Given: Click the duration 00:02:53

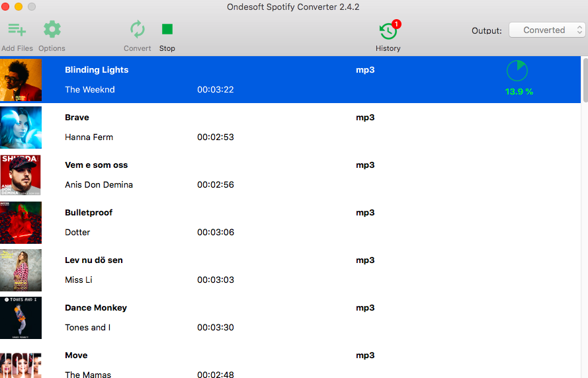Looking at the screenshot, I should [x=216, y=137].
